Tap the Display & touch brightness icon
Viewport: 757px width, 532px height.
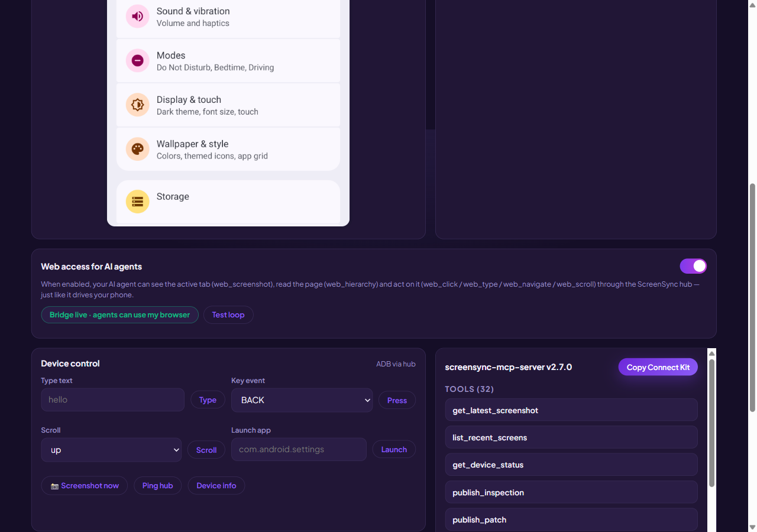pyautogui.click(x=137, y=105)
